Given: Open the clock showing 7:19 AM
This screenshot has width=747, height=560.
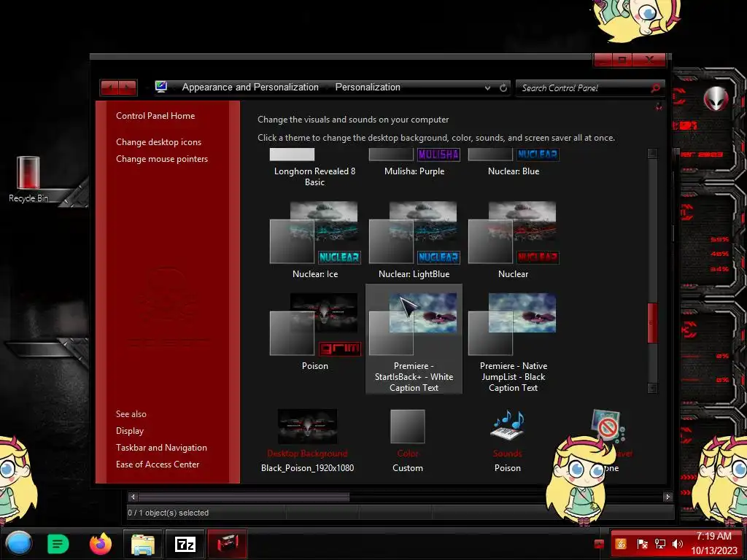Looking at the screenshot, I should point(713,543).
